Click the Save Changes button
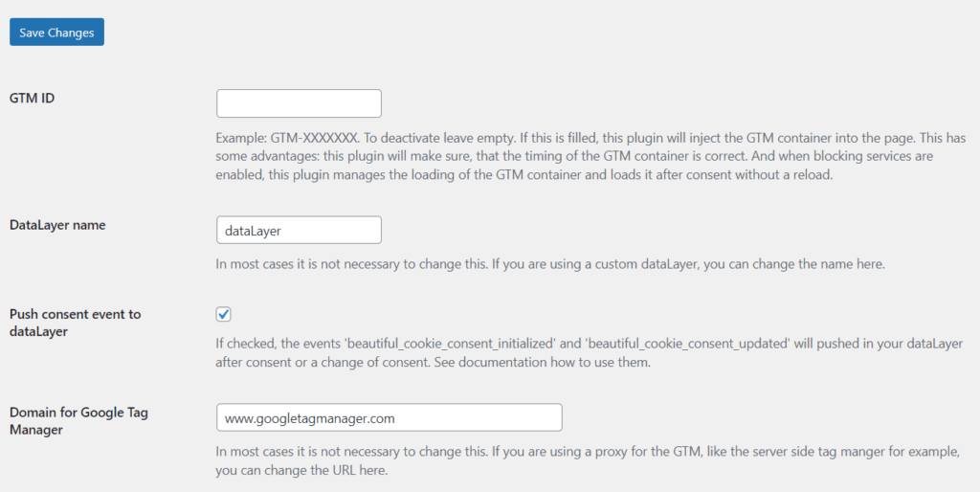This screenshot has height=492, width=980. [56, 33]
